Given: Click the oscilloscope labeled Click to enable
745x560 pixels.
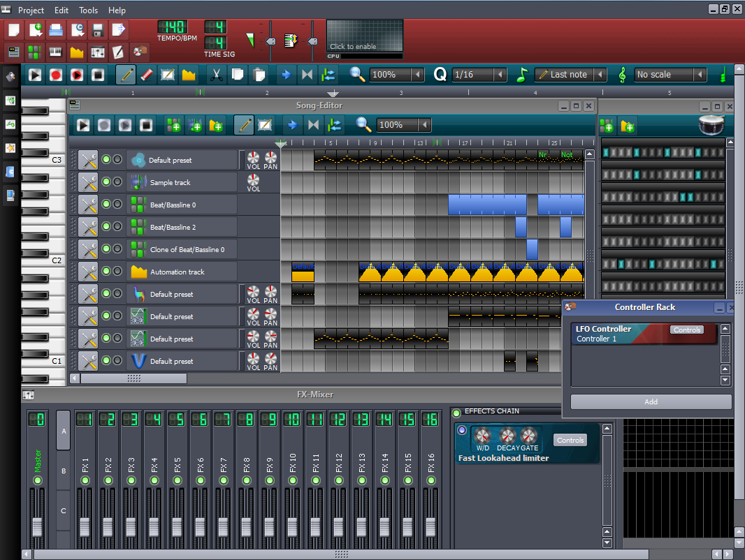Looking at the screenshot, I should [x=363, y=36].
